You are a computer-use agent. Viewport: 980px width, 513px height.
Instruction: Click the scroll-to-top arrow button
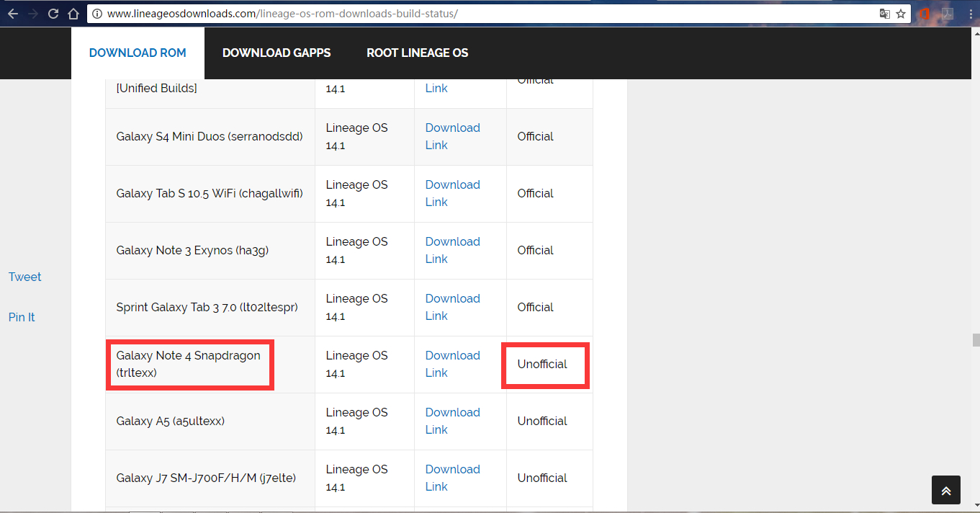pos(946,490)
